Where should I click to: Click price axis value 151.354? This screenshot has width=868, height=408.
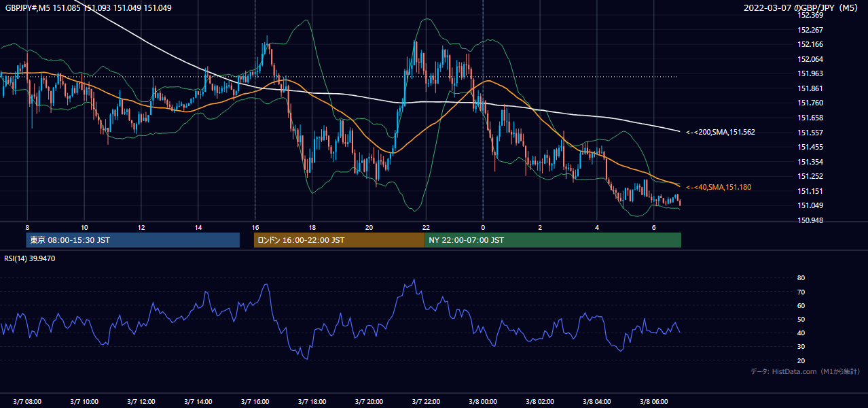coord(810,162)
